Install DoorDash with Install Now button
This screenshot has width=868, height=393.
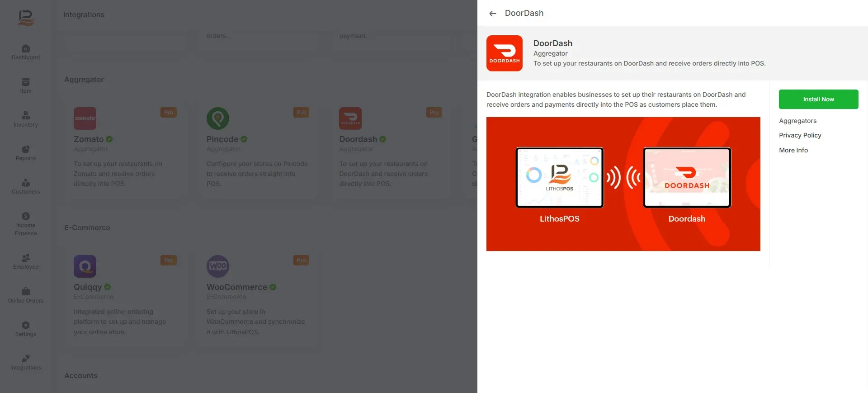818,99
